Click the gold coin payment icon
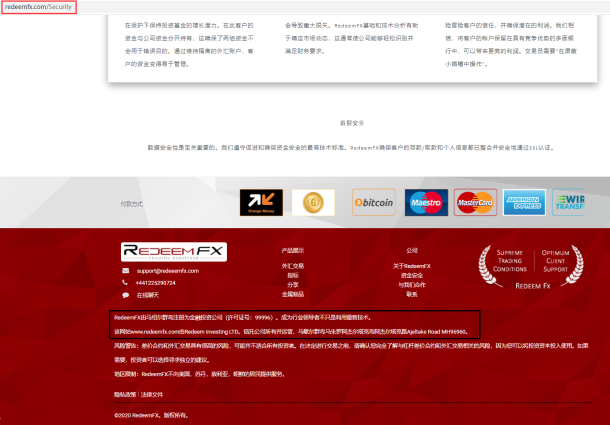The width and height of the screenshot is (610, 425). (x=313, y=202)
